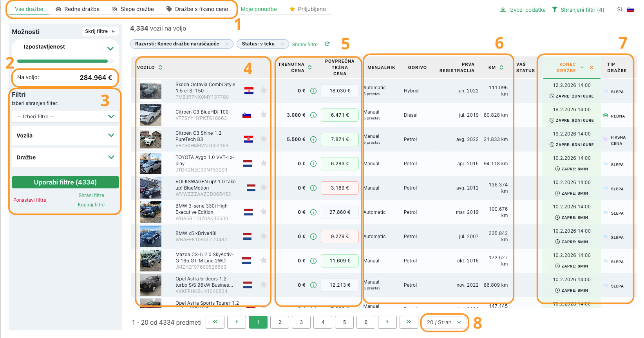Remove the 'Status: v teku' filter chip

[x=282, y=44]
